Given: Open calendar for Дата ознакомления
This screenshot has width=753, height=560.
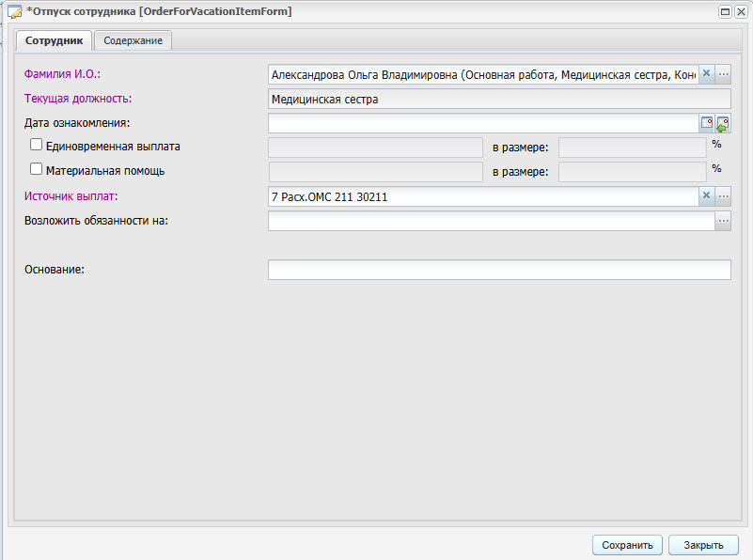Looking at the screenshot, I should pyautogui.click(x=707, y=123).
